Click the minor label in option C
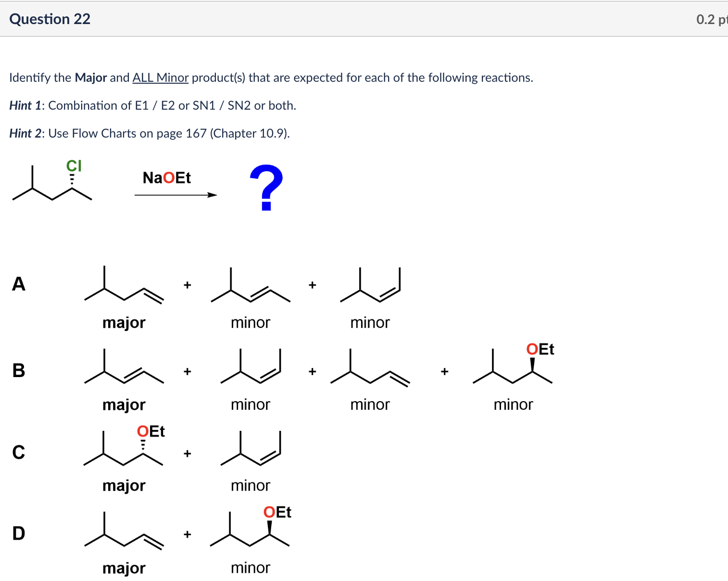 click(x=250, y=485)
